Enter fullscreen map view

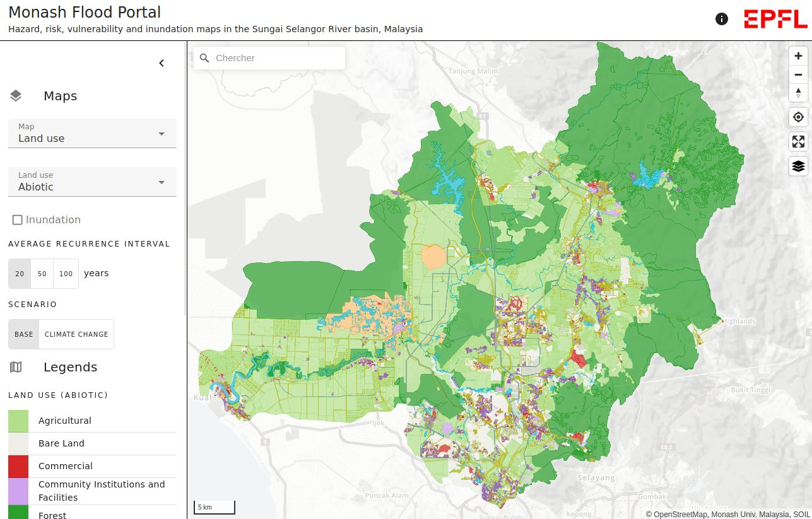click(798, 142)
